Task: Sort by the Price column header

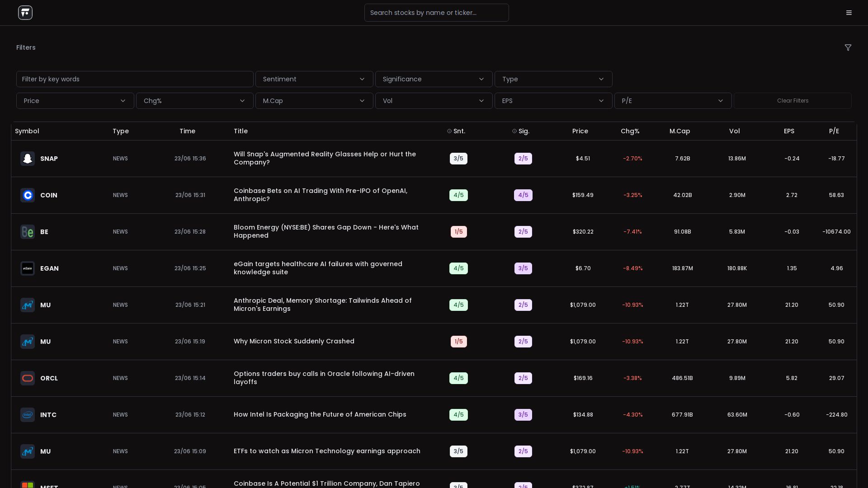Action: (x=580, y=131)
